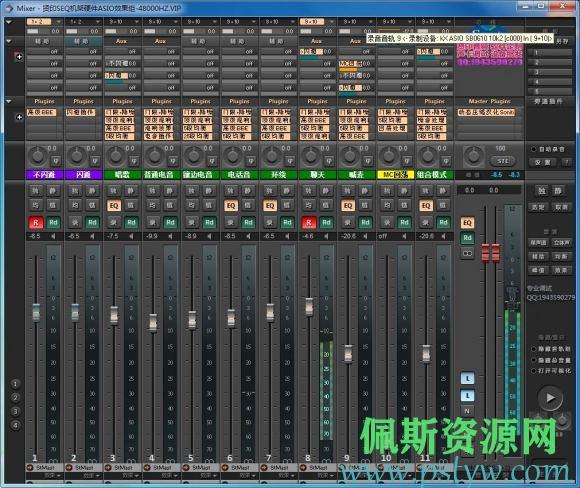Viewport: 580px width, 488px height.
Task: Click the volume fader handle on track 1
Action: (36, 312)
